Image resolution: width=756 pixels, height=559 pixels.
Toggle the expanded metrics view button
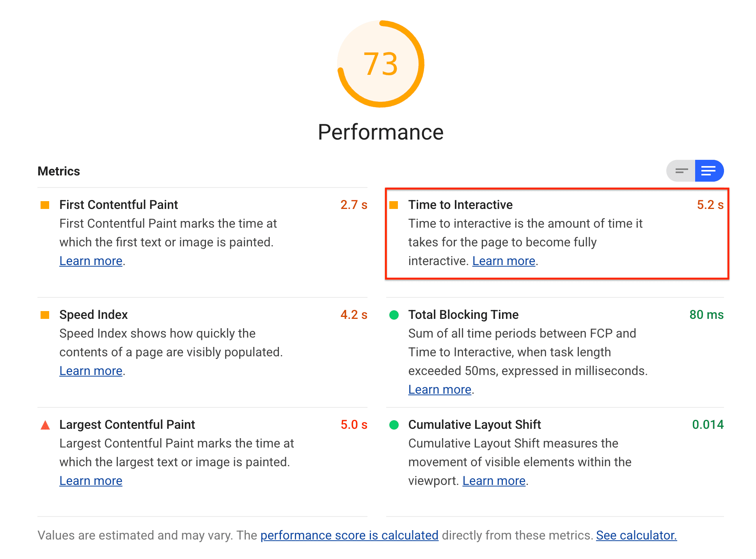(708, 171)
